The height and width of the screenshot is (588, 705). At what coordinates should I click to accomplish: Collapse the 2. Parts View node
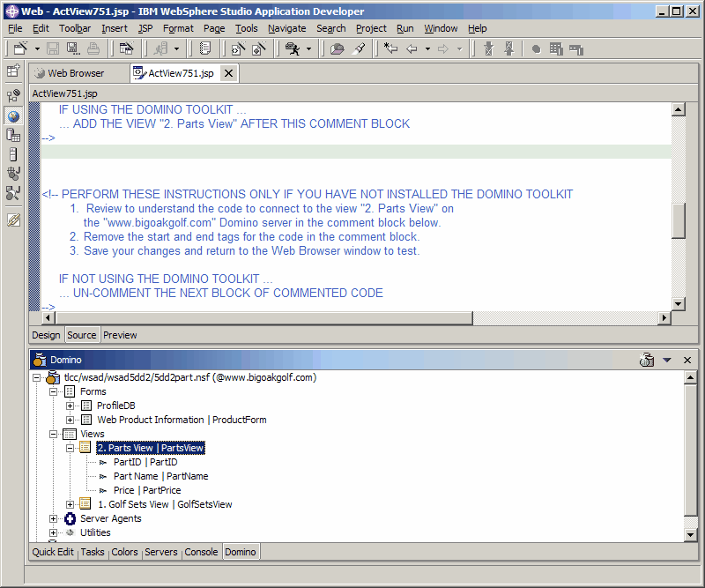click(70, 448)
